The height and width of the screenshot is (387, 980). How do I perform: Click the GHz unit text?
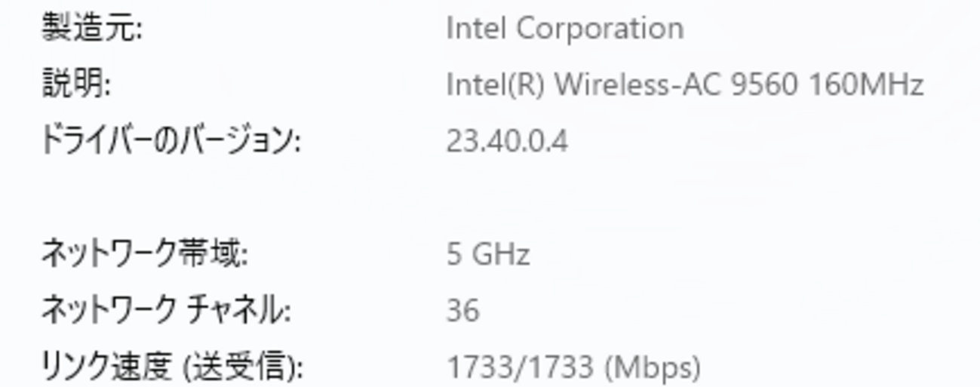(x=500, y=254)
